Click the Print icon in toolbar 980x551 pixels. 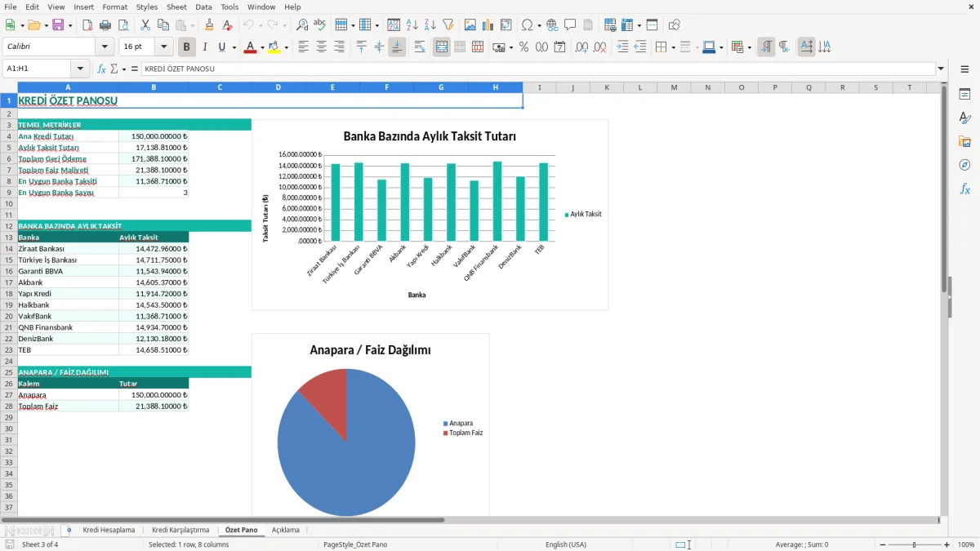tap(105, 25)
